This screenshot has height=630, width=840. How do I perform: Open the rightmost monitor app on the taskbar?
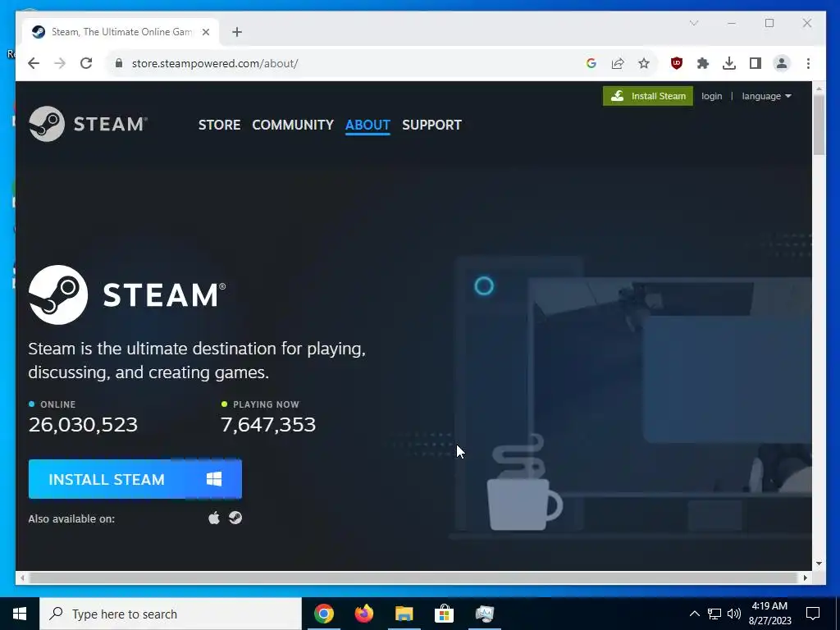(485, 614)
